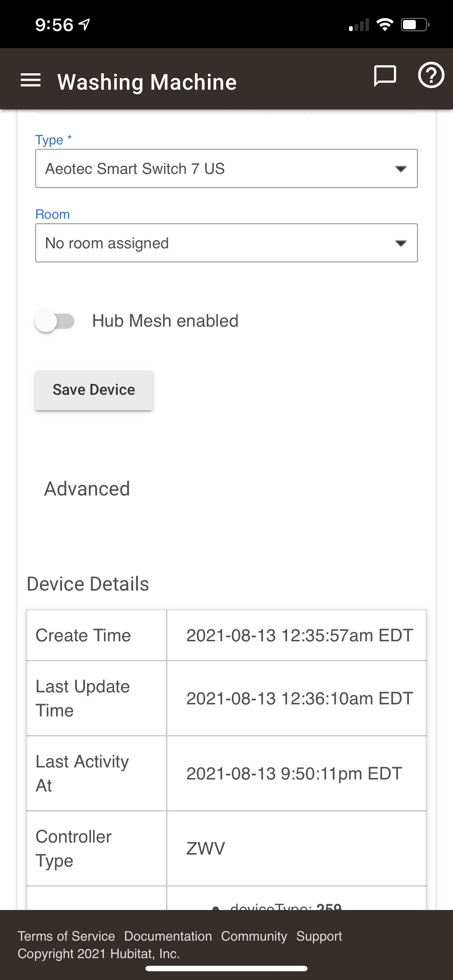Expand the Advanced section
The width and height of the screenshot is (453, 980).
pyautogui.click(x=87, y=489)
